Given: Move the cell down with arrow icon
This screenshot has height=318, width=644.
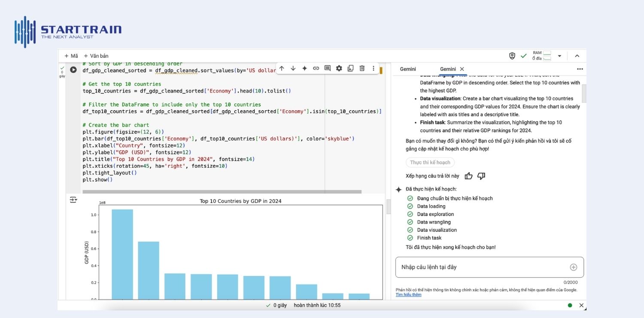Looking at the screenshot, I should click(x=293, y=68).
